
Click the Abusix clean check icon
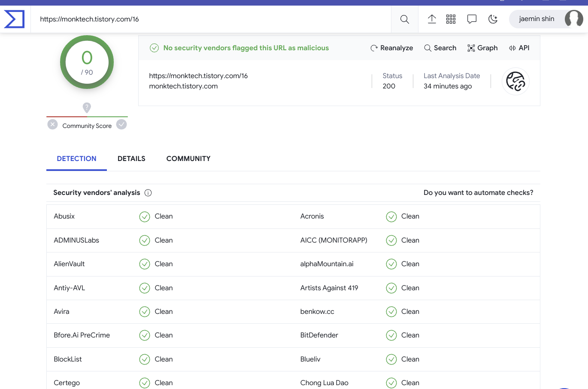click(145, 217)
